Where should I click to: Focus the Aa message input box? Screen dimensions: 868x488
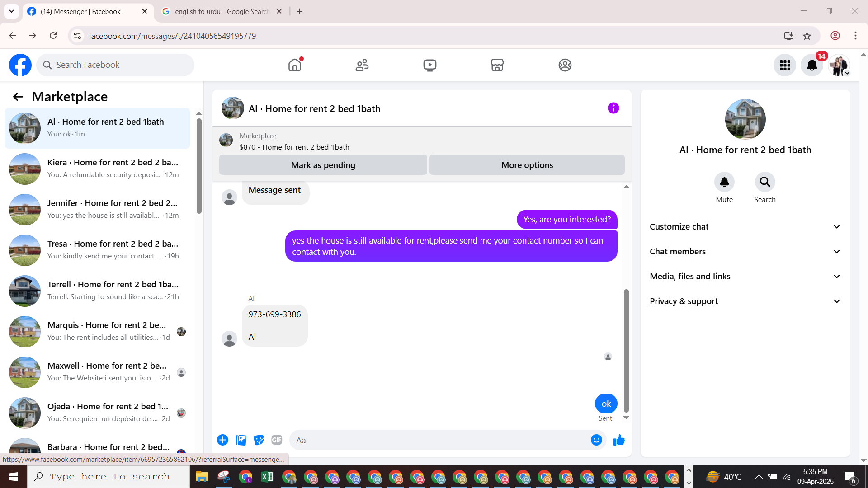click(441, 440)
